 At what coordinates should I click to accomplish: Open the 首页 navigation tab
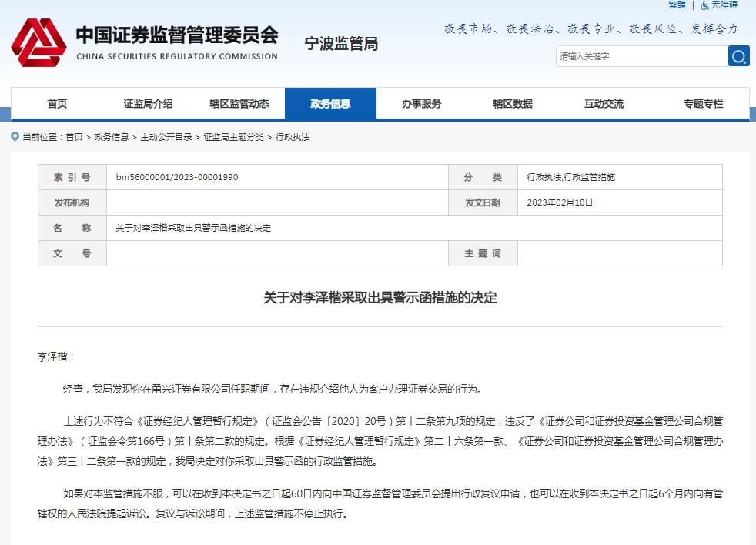point(57,104)
